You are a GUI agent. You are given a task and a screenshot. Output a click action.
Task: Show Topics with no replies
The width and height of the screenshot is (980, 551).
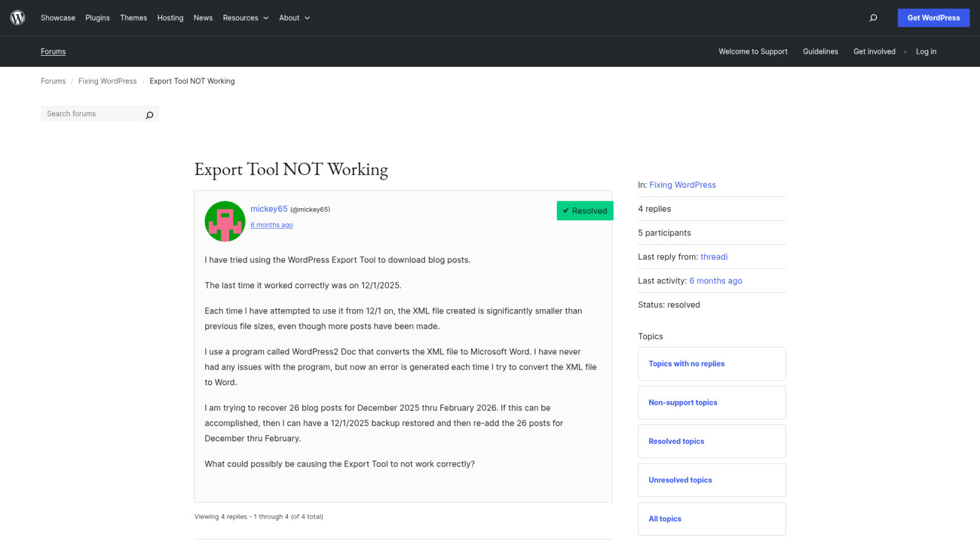(x=712, y=364)
